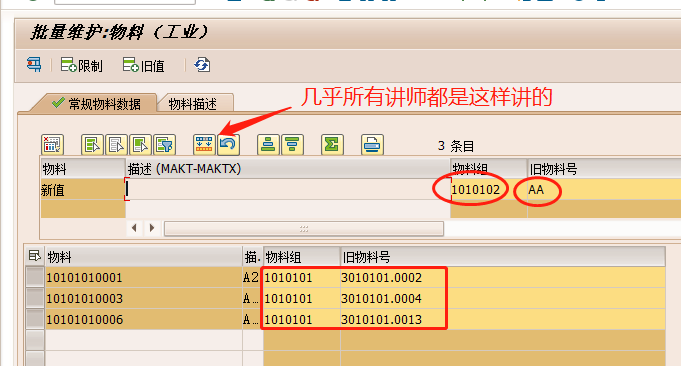
Task: Click the undo arrow icon
Action: (228, 145)
